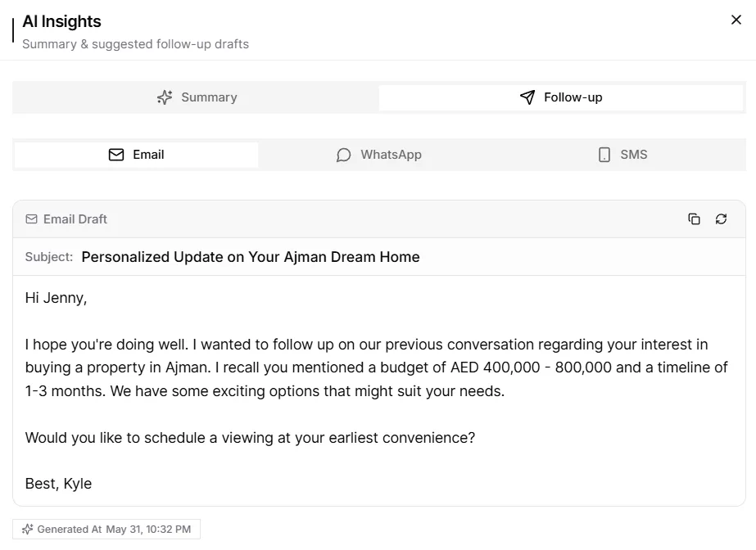Open the Email channel tab
Viewport: 756px width, 550px height.
[x=137, y=155]
